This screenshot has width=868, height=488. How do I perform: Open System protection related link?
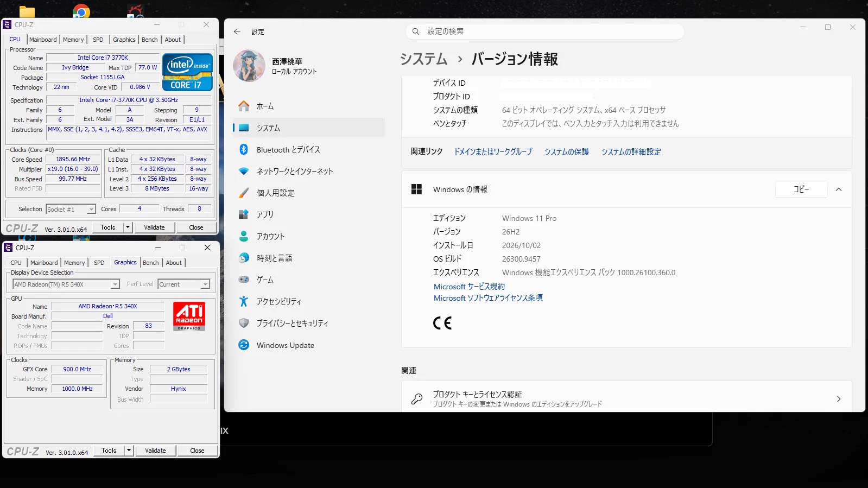point(567,152)
